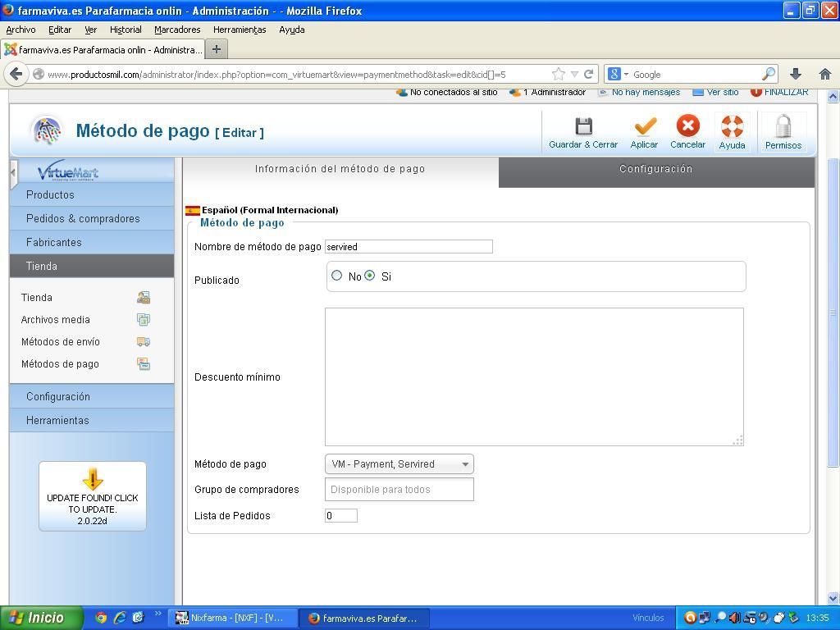840x630 pixels.
Task: Click the Lista de Pedidos number field
Action: (x=341, y=515)
